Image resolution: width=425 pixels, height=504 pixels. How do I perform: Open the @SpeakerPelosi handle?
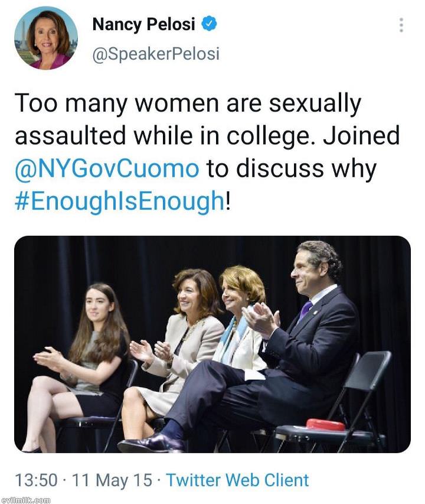pyautogui.click(x=156, y=54)
